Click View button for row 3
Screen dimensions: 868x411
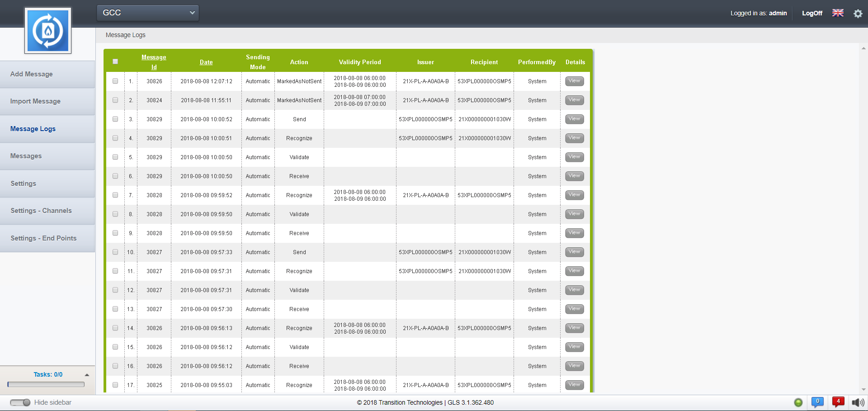pyautogui.click(x=574, y=119)
